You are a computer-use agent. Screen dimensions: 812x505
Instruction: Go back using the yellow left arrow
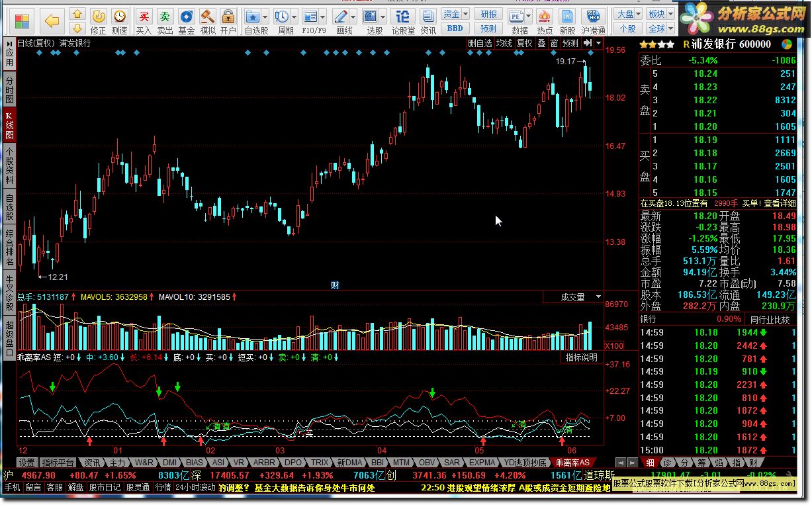pos(52,21)
